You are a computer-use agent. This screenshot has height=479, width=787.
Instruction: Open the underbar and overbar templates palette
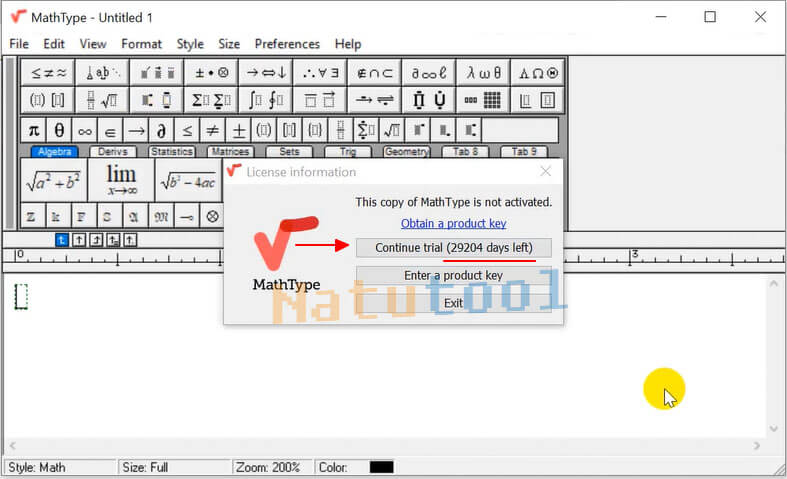pyautogui.click(x=320, y=100)
